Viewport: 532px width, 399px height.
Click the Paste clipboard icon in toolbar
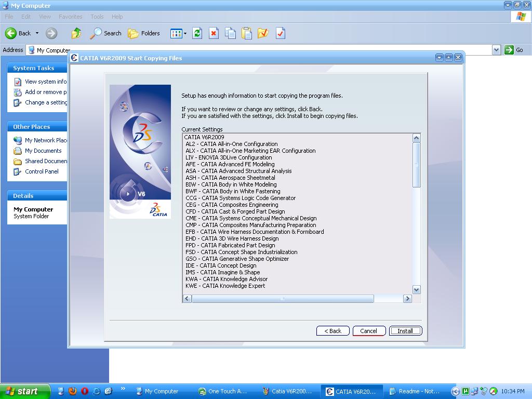coord(247,33)
